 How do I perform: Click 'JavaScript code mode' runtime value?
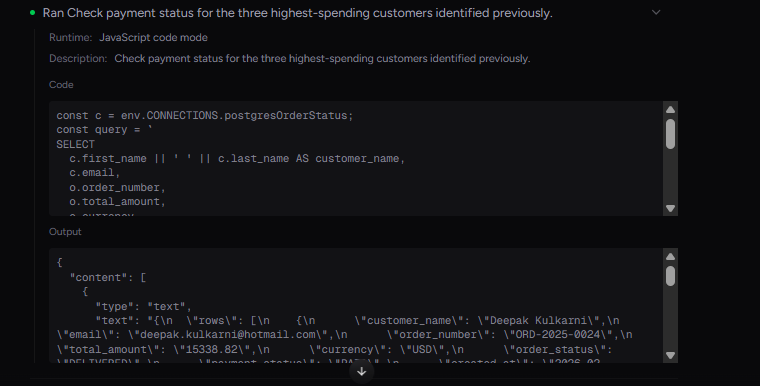click(x=153, y=37)
